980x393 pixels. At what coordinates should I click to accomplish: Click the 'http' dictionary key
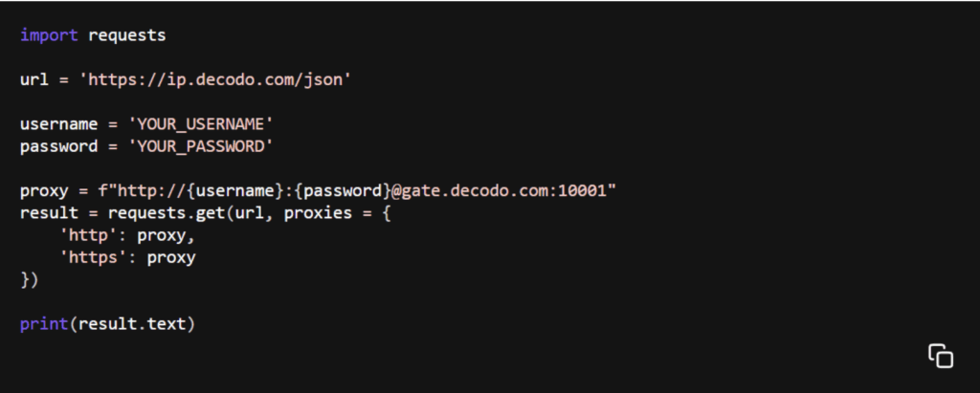click(83, 235)
